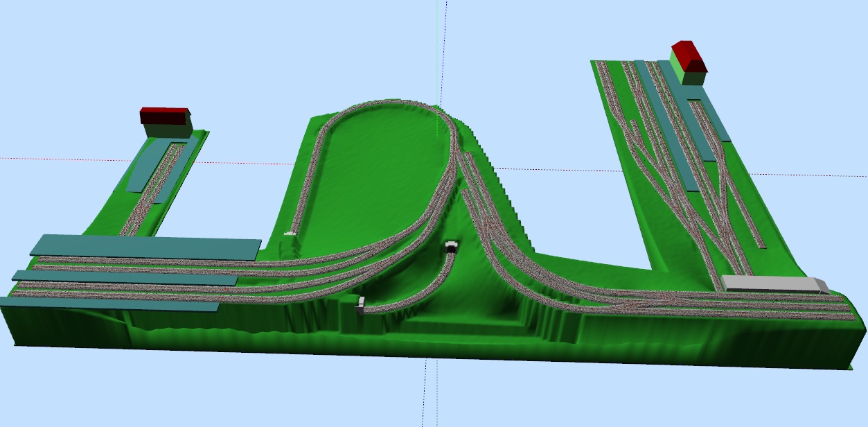This screenshot has height=427, width=868.
Task: Click the dark red-roofed building on left
Action: [165, 119]
